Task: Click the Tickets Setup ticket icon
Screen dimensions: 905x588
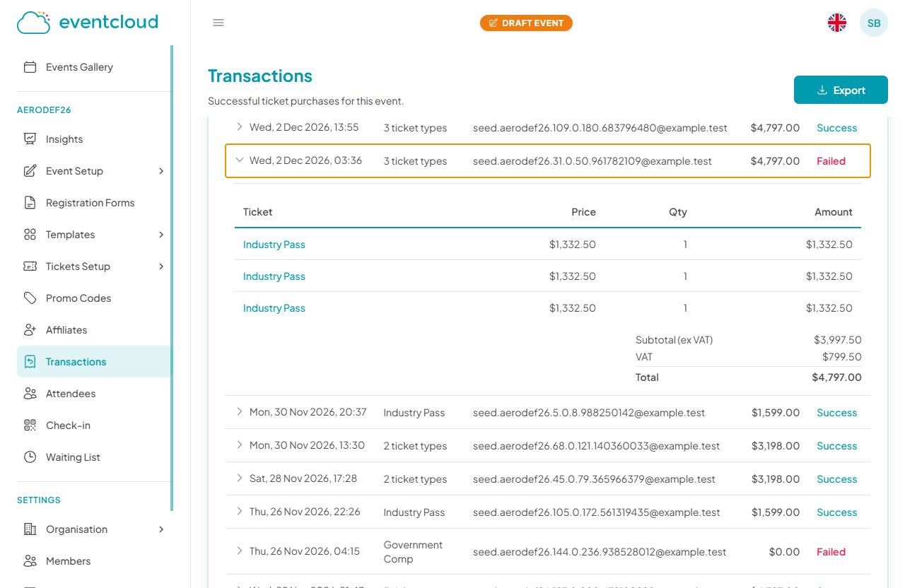Action: (30, 266)
